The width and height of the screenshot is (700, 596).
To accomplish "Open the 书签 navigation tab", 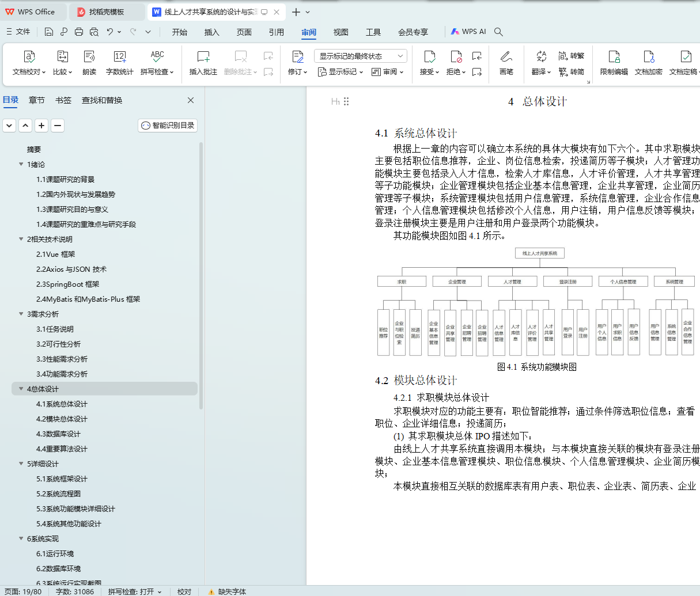I will (x=63, y=100).
